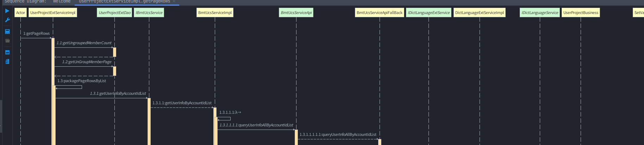The height and width of the screenshot is (145, 644).
Task: Click the export PlantUML file icon
Action: click(x=7, y=61)
